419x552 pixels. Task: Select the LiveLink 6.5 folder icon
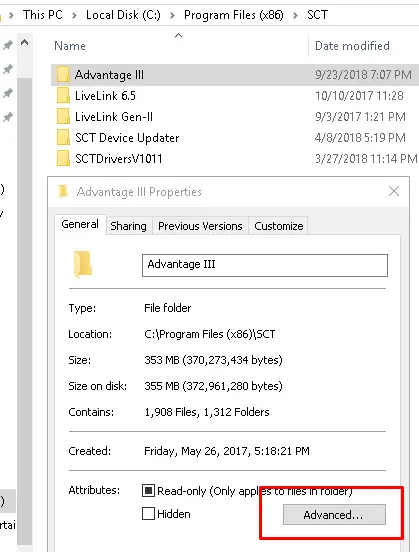click(x=63, y=96)
